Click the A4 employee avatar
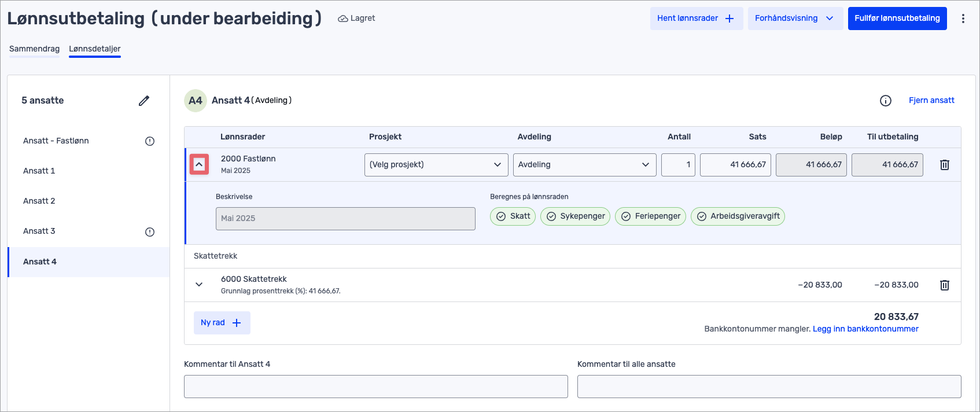The width and height of the screenshot is (980, 412). pos(196,101)
